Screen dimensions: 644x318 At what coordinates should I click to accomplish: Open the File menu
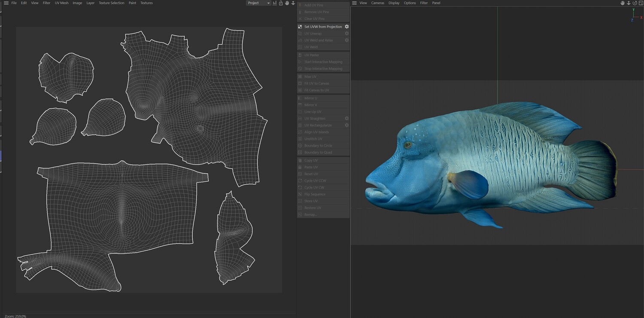click(x=14, y=3)
